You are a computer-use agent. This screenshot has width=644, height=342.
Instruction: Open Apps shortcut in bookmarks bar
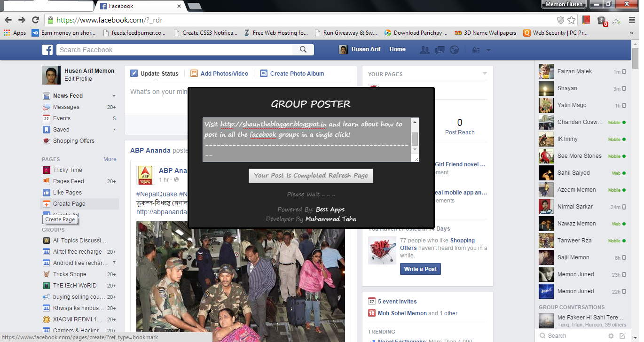tap(15, 33)
